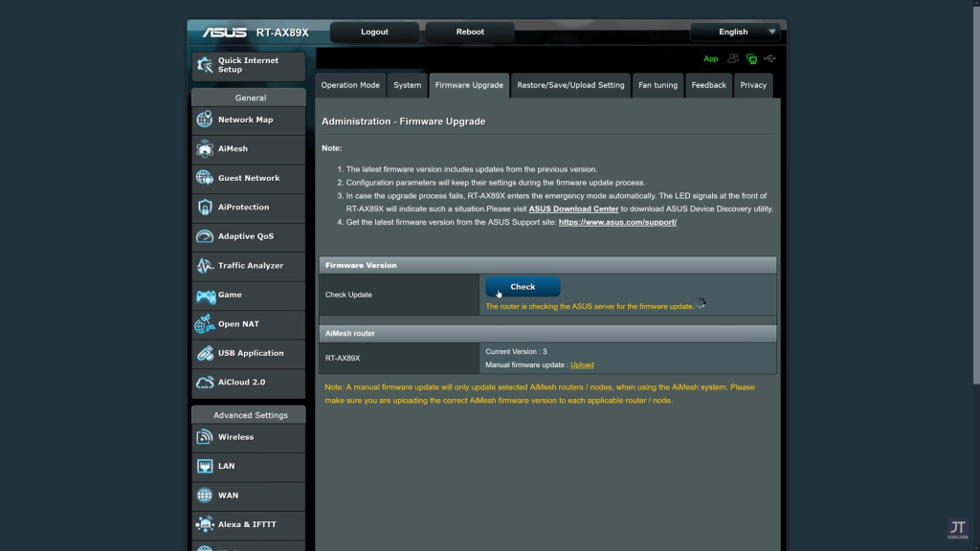Open the ASUS Download Center link
This screenshot has height=551, width=980.
tap(574, 209)
